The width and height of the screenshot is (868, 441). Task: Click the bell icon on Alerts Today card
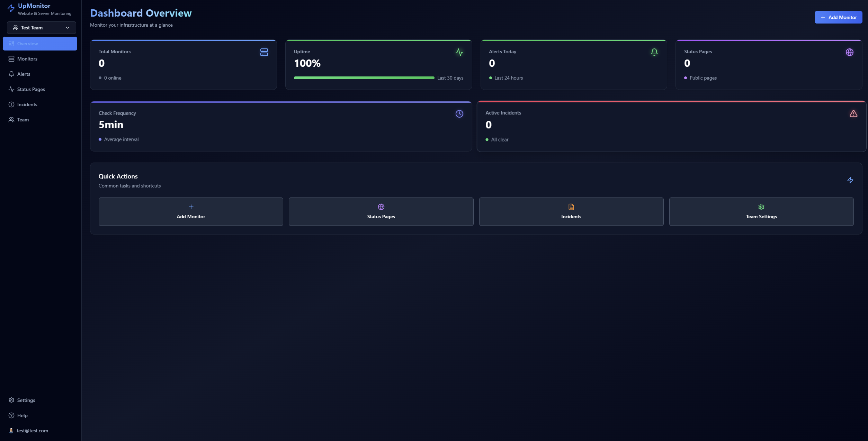[654, 52]
